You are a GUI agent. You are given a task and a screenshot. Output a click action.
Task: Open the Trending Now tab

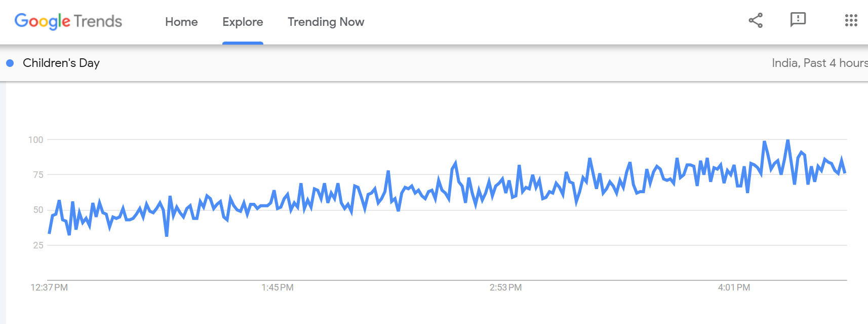326,22
